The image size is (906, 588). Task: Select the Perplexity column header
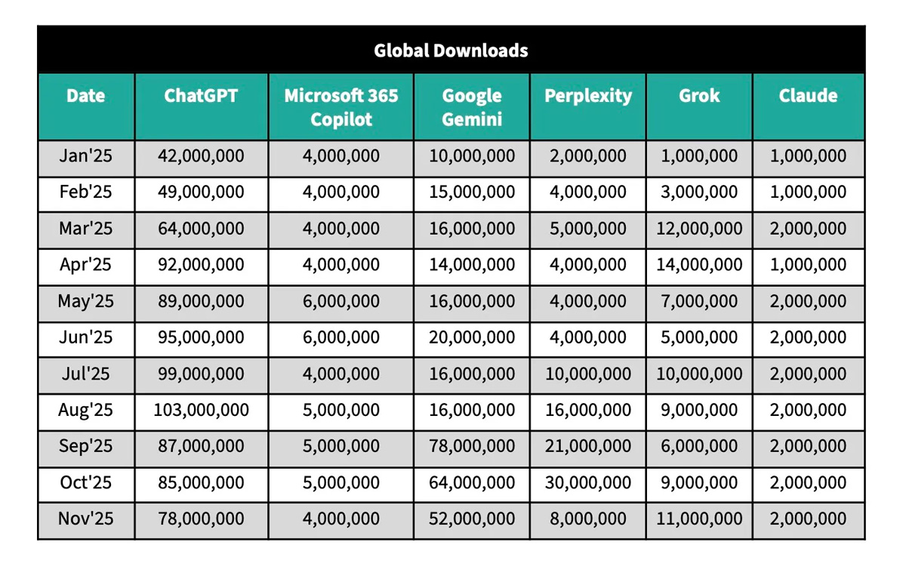587,96
